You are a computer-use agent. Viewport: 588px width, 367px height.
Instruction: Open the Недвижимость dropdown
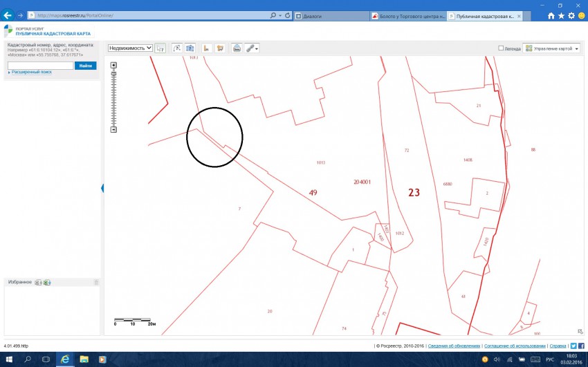130,48
